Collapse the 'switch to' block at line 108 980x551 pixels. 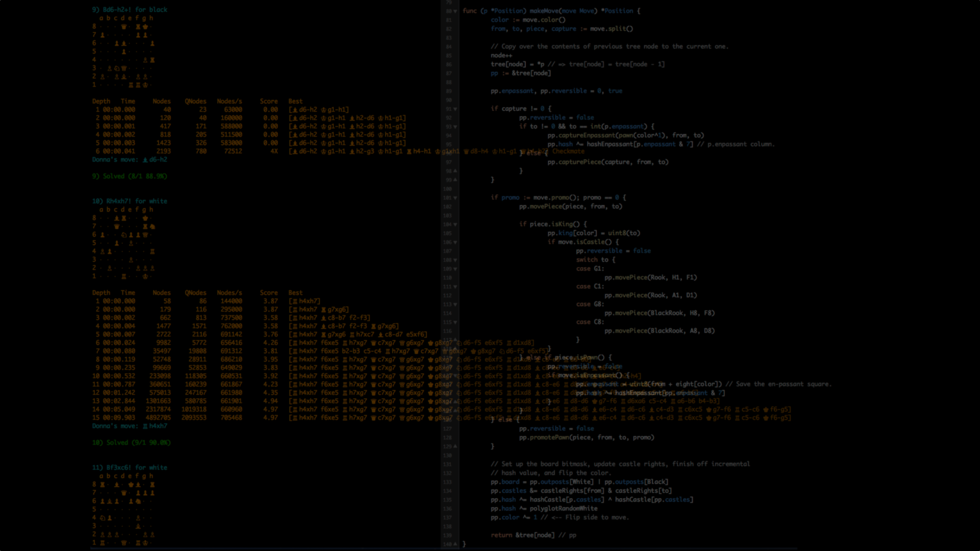455,260
